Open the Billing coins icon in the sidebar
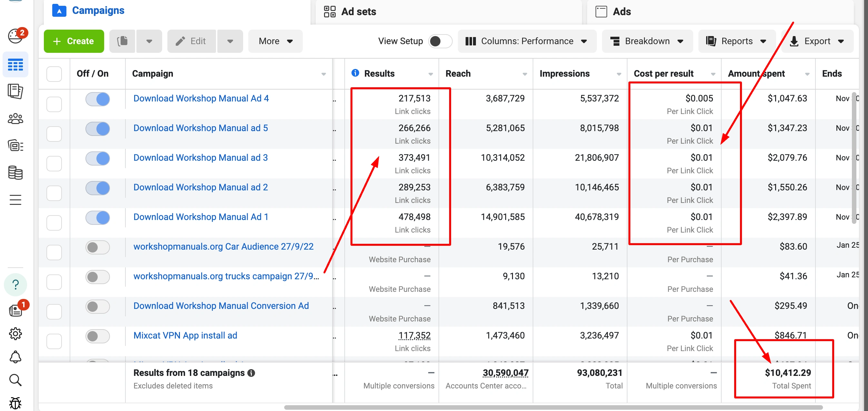This screenshot has width=868, height=411. 15,173
